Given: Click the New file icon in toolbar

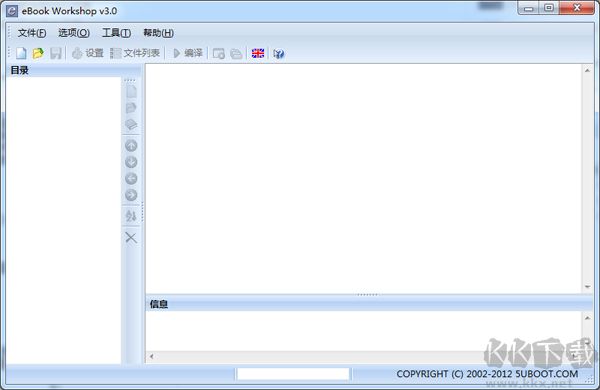Looking at the screenshot, I should click(x=21, y=53).
